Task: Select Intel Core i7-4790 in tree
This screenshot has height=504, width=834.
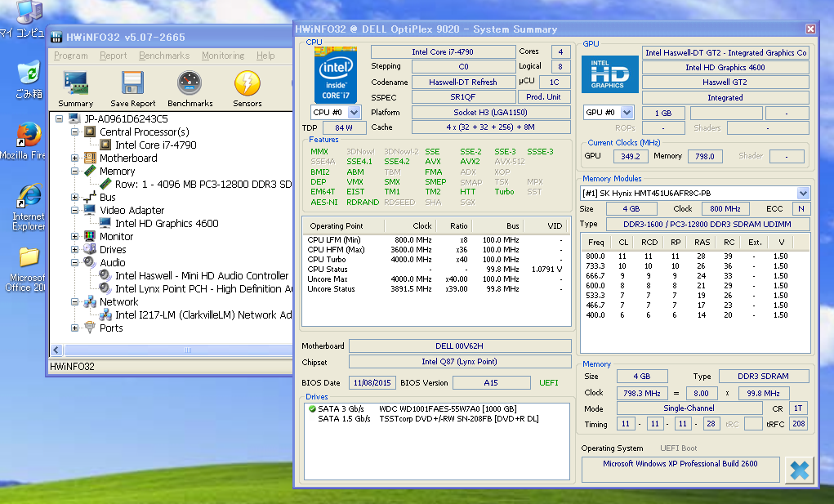Action: tap(155, 145)
